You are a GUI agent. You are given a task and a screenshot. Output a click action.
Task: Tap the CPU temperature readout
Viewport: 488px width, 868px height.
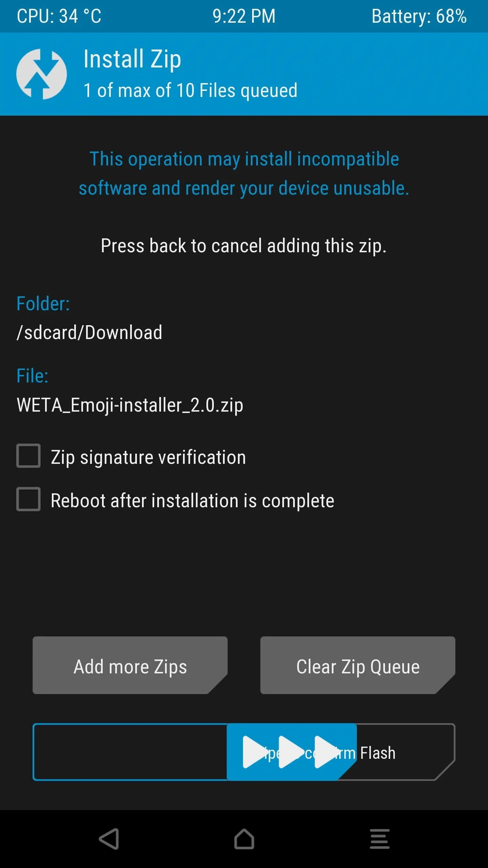(59, 16)
